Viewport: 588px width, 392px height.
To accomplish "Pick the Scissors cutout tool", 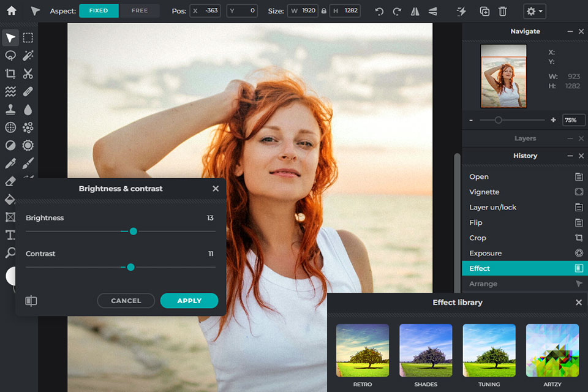I will click(x=28, y=74).
